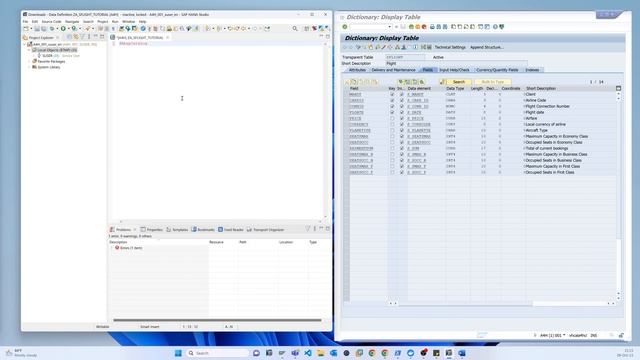Click the green Run button in HANA Studio toolbar
Viewport: 640px width, 360px height.
tap(63, 29)
